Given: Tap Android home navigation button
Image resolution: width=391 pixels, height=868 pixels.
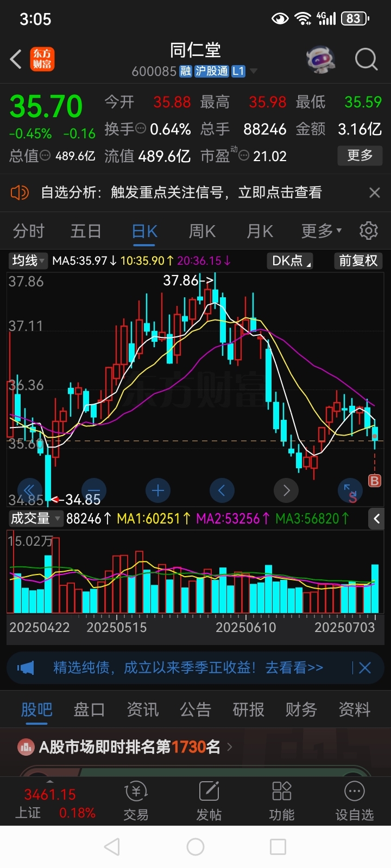Looking at the screenshot, I should [195, 847].
